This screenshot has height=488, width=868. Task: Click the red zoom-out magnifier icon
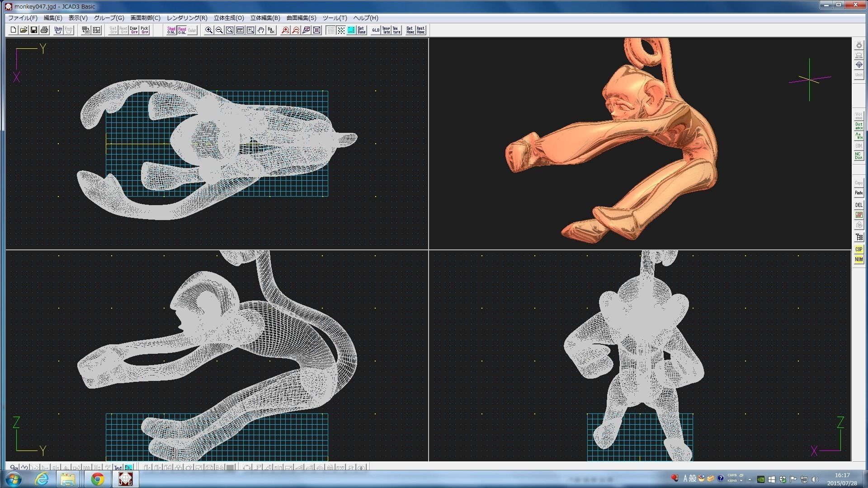click(296, 30)
